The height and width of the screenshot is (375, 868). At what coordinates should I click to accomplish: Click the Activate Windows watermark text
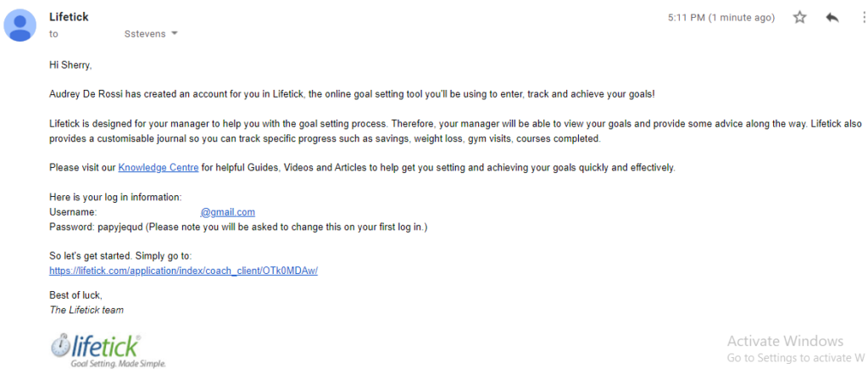click(785, 341)
